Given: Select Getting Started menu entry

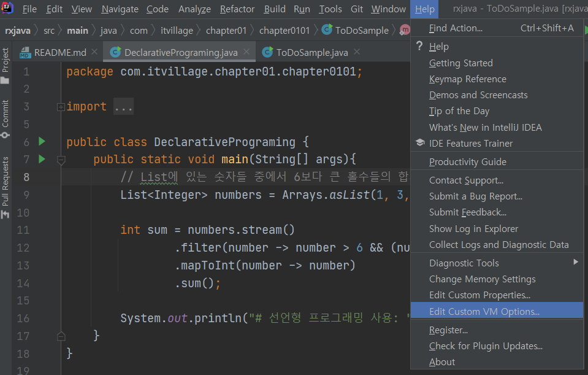Looking at the screenshot, I should (x=497, y=63).
